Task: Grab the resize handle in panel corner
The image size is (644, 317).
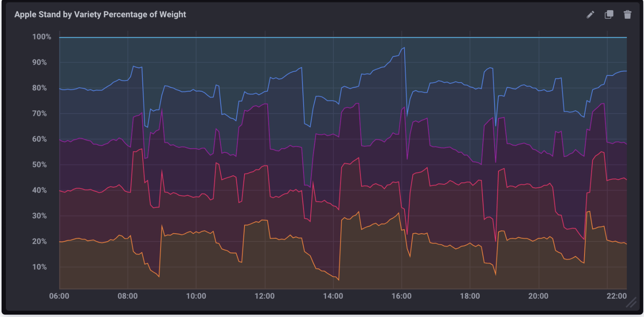Action: pyautogui.click(x=631, y=303)
